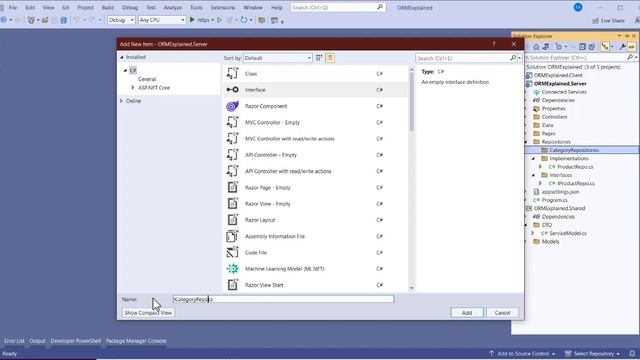Click the Start Without Debugging icon

220,20
